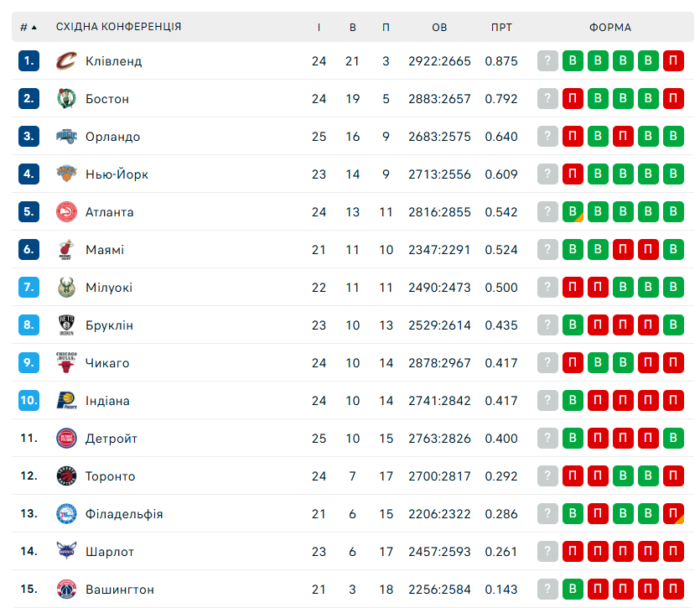Click the Charlotte Hornets logo
Viewport: 700px width, 608px height.
(66, 552)
